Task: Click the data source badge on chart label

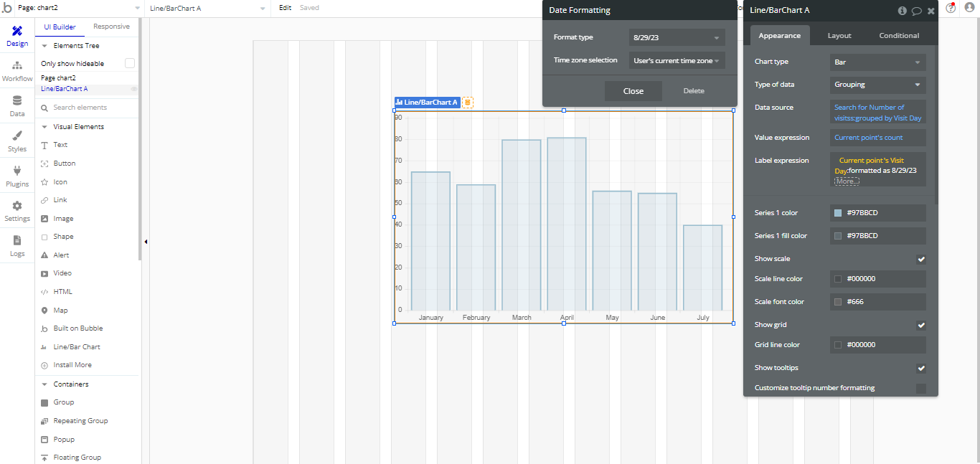Action: coord(468,103)
